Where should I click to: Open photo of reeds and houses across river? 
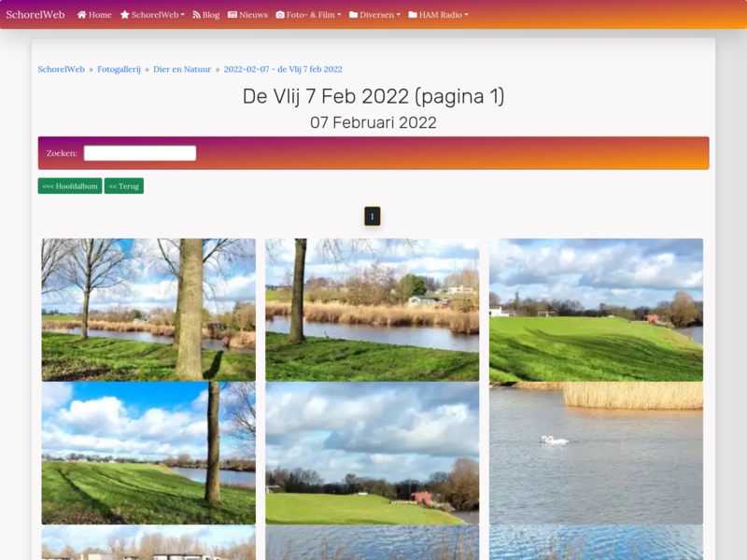(x=372, y=310)
